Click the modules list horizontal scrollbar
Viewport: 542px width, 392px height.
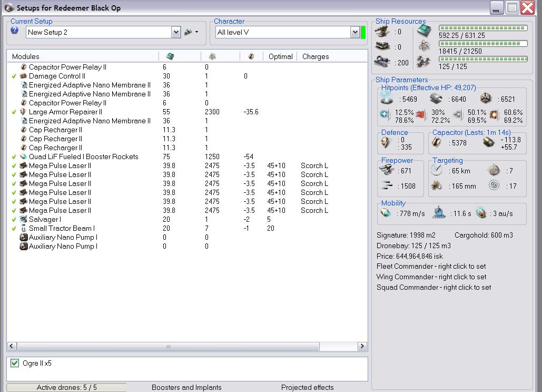[x=168, y=346]
